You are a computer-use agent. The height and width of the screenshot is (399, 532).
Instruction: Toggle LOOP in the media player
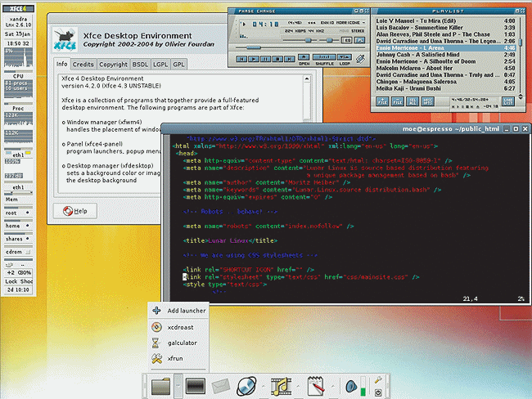[x=345, y=57]
